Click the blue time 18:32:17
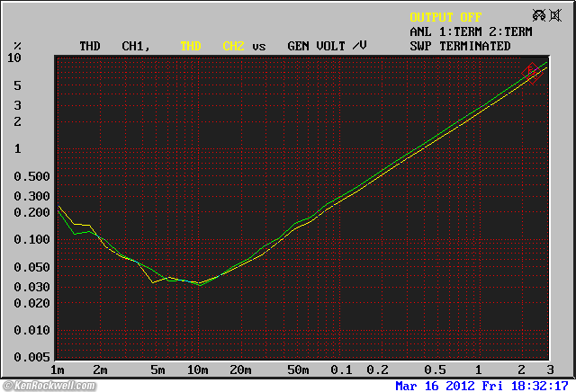Viewport: 576px width, 392px height. click(x=540, y=386)
